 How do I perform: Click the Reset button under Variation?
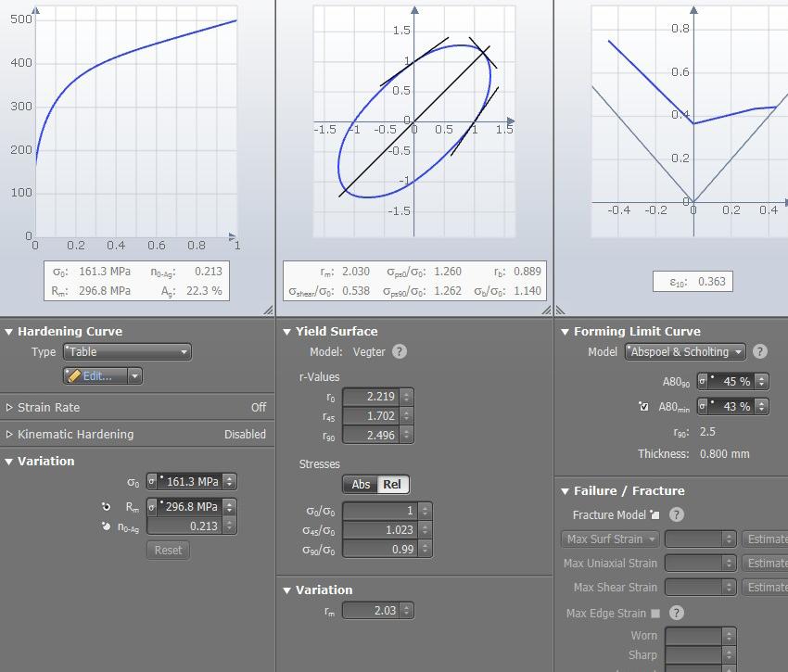click(169, 551)
